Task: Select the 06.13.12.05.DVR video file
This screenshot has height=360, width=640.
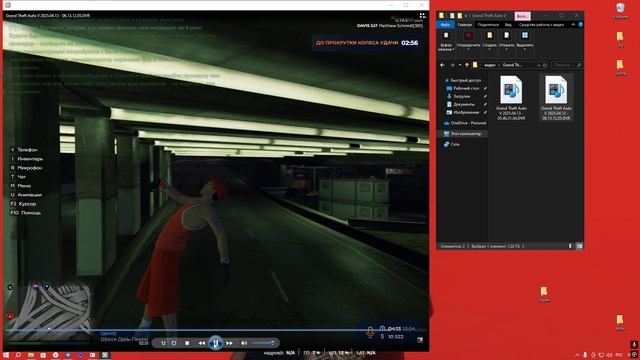Action: (556, 98)
